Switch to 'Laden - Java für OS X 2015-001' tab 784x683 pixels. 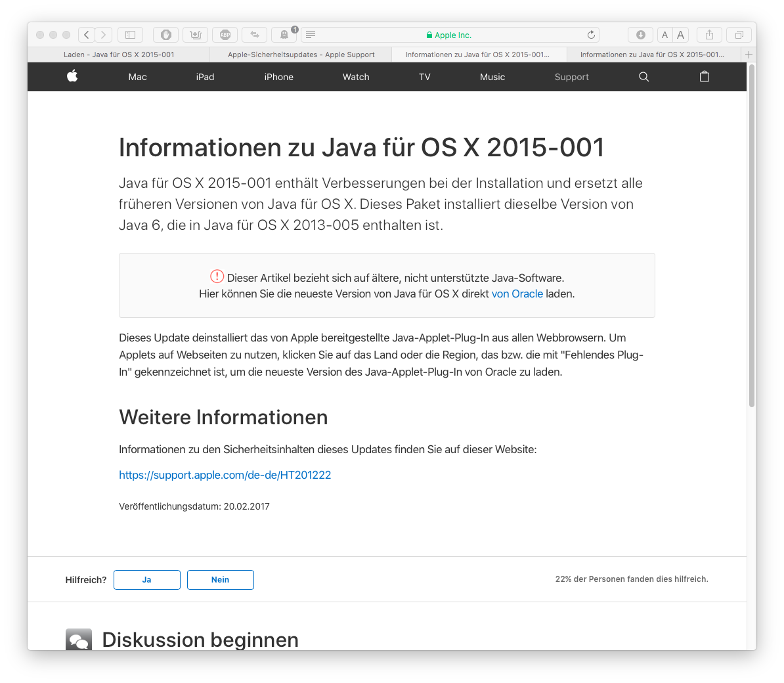119,55
